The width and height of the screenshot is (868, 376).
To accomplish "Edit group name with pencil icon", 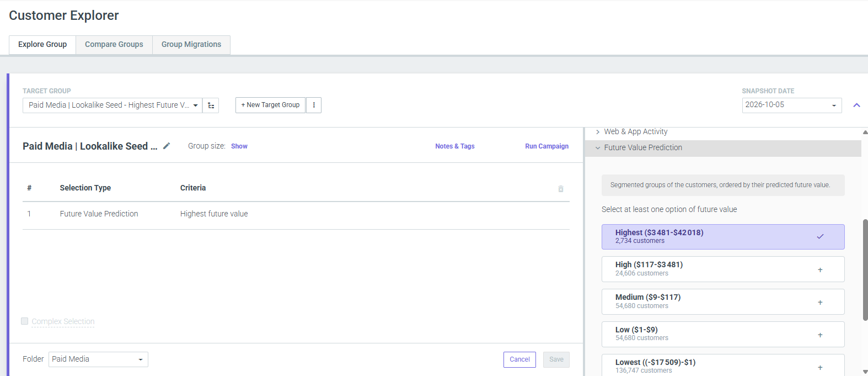I will click(167, 146).
